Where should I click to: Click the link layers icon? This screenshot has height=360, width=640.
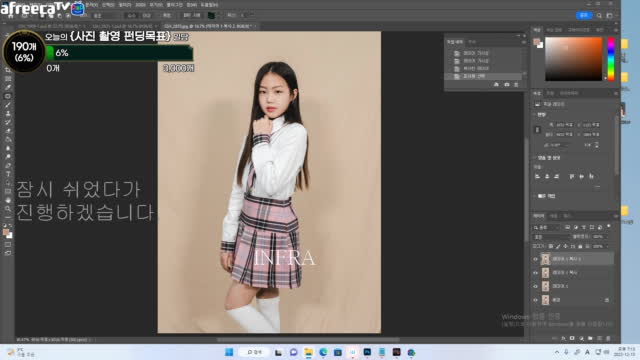(554, 338)
